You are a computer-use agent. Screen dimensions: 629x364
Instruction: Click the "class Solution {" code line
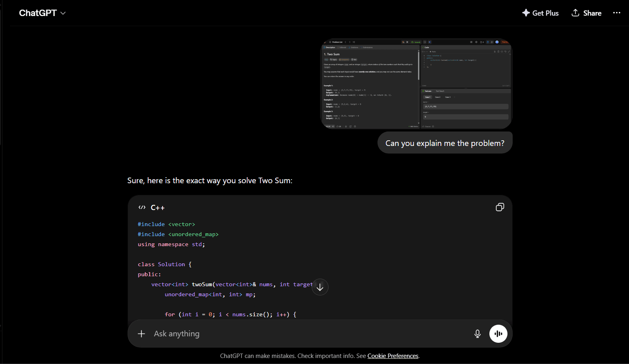[x=164, y=264]
